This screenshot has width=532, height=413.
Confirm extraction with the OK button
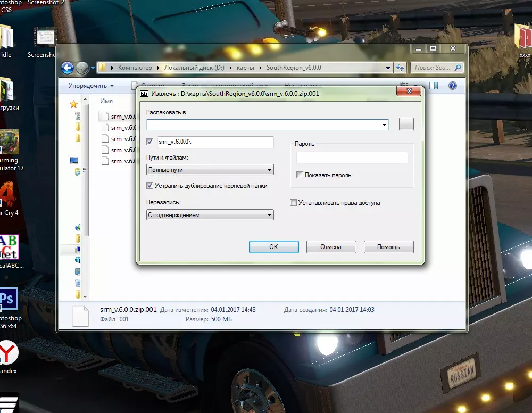[274, 247]
